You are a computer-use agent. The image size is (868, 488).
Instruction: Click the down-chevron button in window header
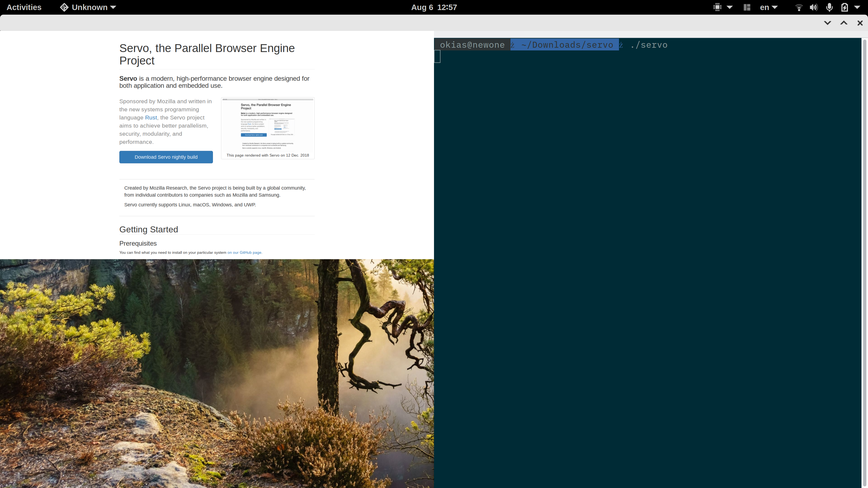[x=828, y=23]
